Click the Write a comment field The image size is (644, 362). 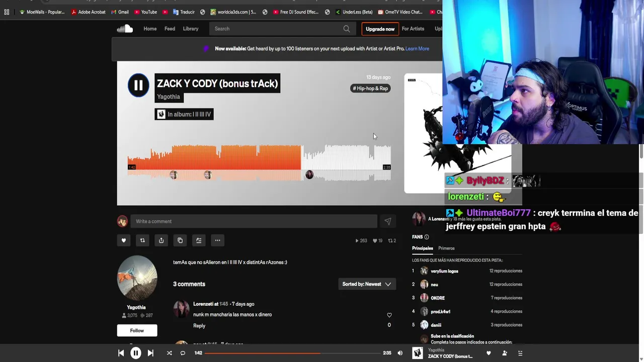pyautogui.click(x=254, y=221)
